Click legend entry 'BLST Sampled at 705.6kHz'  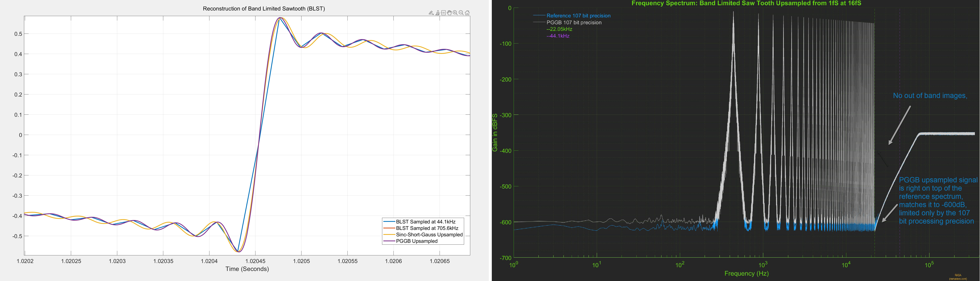pyautogui.click(x=427, y=228)
